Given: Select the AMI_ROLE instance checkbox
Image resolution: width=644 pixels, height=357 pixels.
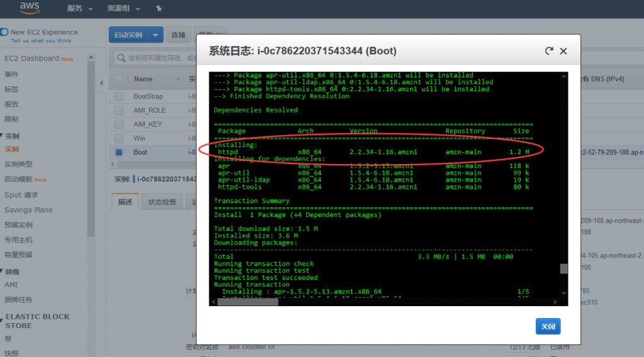Looking at the screenshot, I should [x=119, y=111].
